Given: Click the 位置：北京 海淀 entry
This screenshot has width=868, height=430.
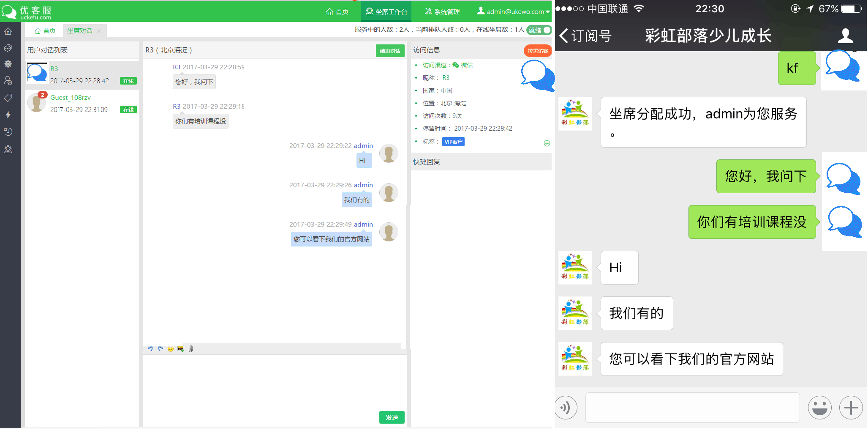Looking at the screenshot, I should pyautogui.click(x=444, y=103).
